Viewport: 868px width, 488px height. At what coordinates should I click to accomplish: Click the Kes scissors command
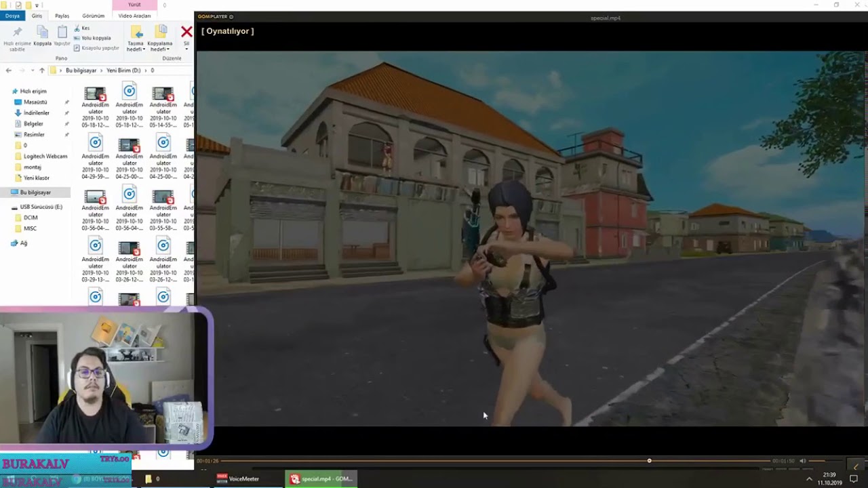coord(81,28)
